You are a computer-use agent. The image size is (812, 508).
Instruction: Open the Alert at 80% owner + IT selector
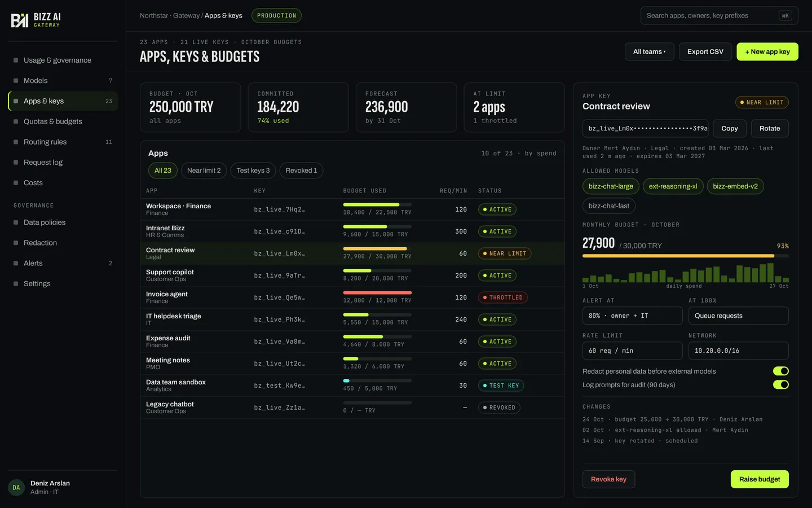click(632, 316)
